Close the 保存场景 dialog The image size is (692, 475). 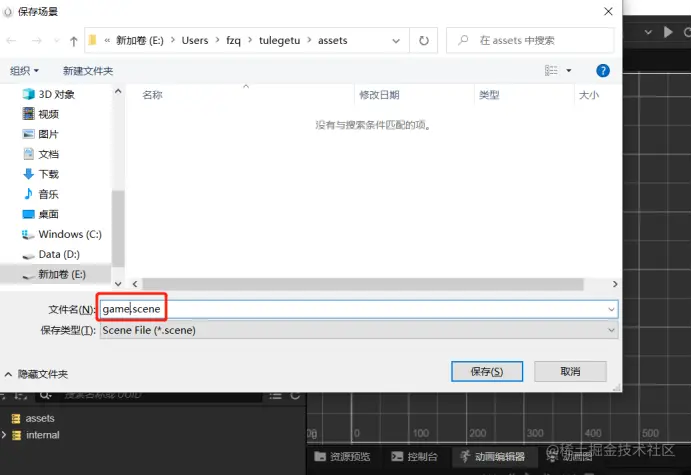coord(608,11)
